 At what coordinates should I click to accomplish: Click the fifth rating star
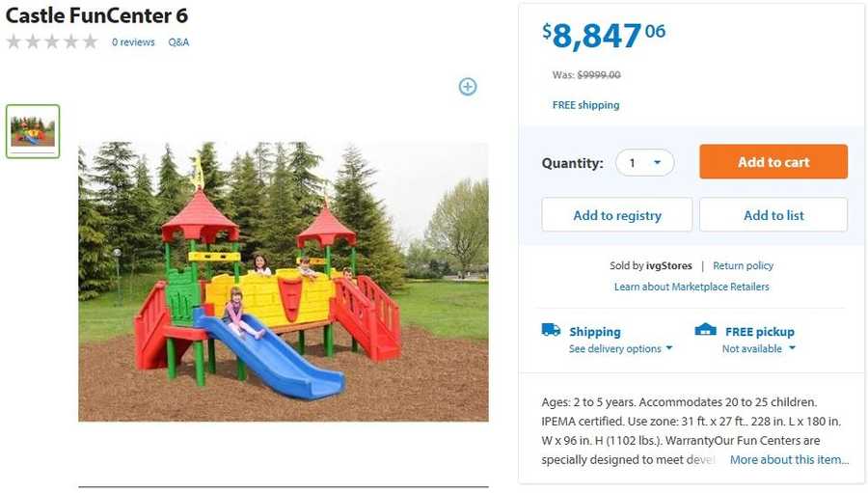pos(90,41)
